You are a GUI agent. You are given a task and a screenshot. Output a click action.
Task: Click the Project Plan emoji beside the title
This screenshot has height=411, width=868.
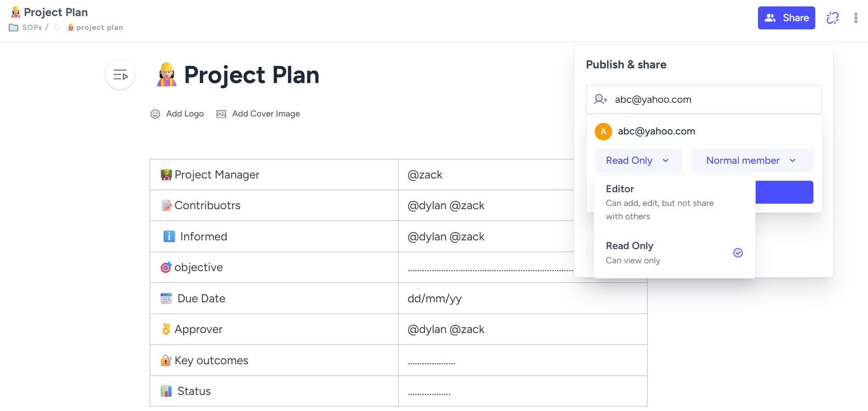tap(166, 75)
